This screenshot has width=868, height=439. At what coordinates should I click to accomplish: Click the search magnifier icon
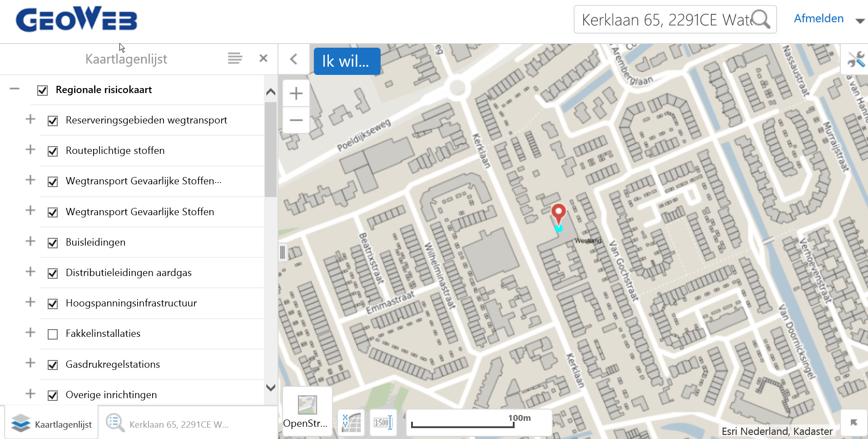[761, 19]
